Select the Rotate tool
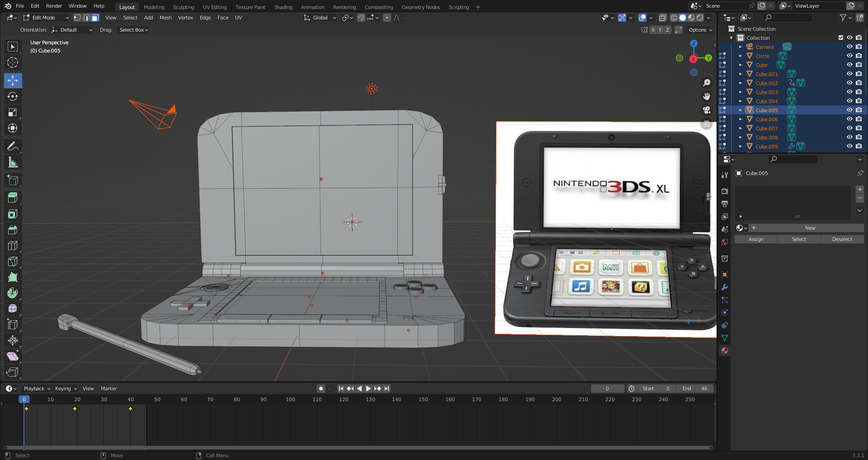This screenshot has width=868, height=460. pyautogui.click(x=13, y=96)
